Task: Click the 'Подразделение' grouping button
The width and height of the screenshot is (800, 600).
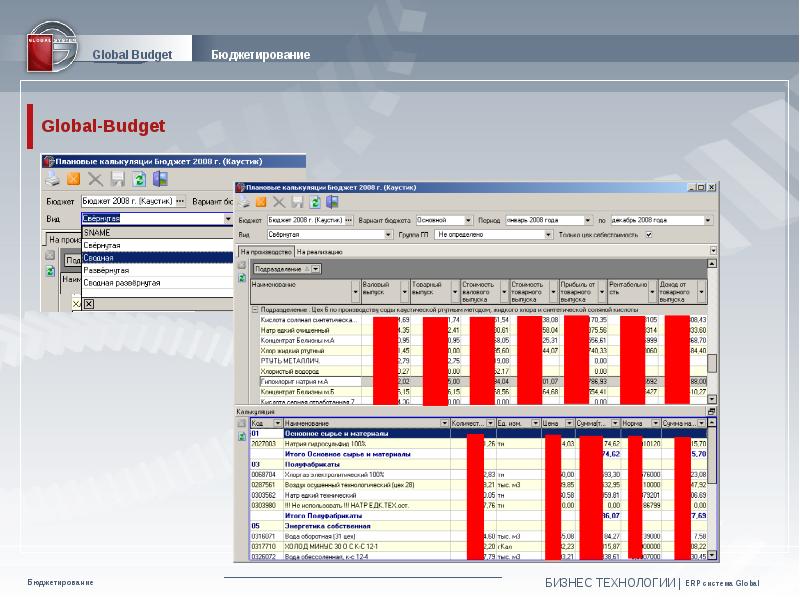Action: [x=280, y=269]
